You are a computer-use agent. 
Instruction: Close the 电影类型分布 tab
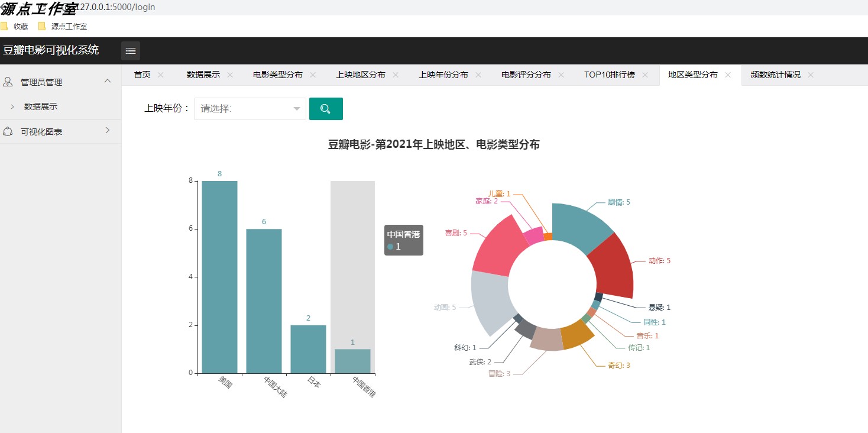click(x=313, y=75)
